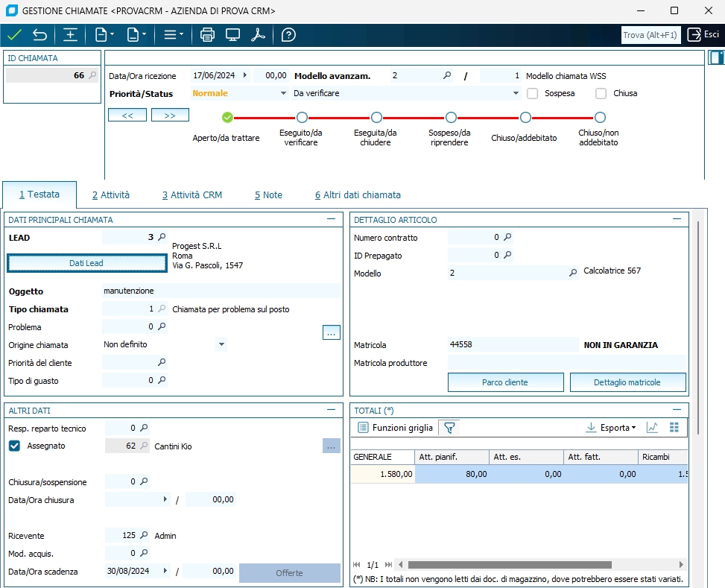Image resolution: width=725 pixels, height=588 pixels.
Task: Open Data/Ora scadenza date picker arrow
Action: click(165, 571)
